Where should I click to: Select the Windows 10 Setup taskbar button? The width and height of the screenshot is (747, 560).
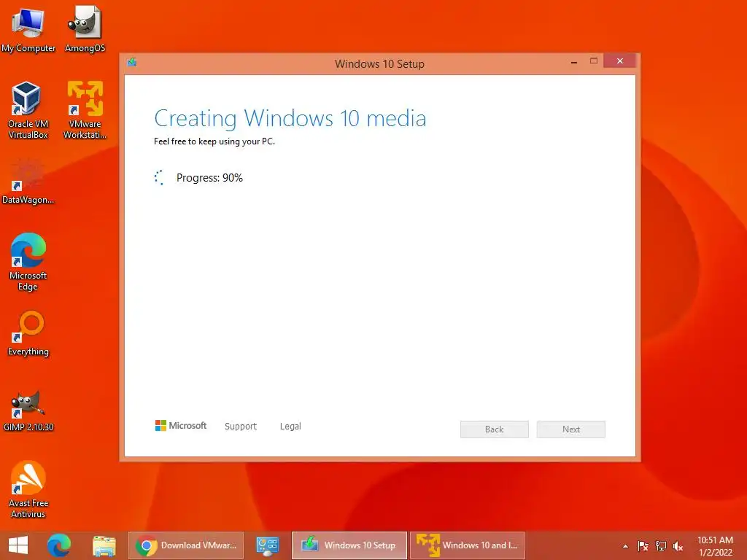[x=349, y=545]
